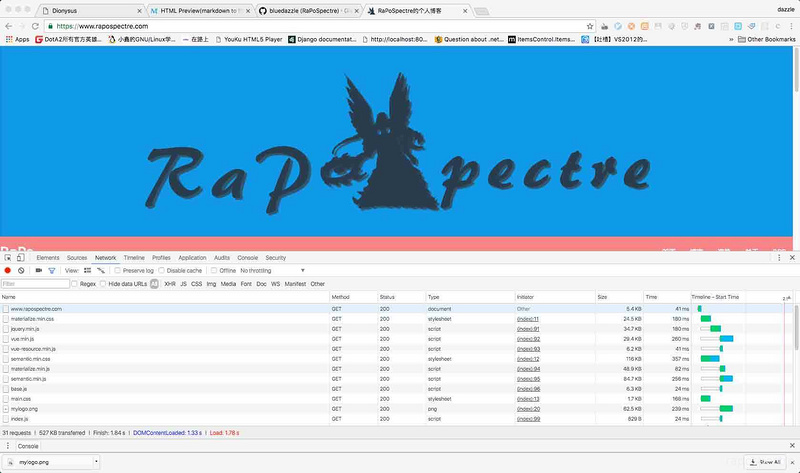Sort requests by Size column

coord(618,297)
